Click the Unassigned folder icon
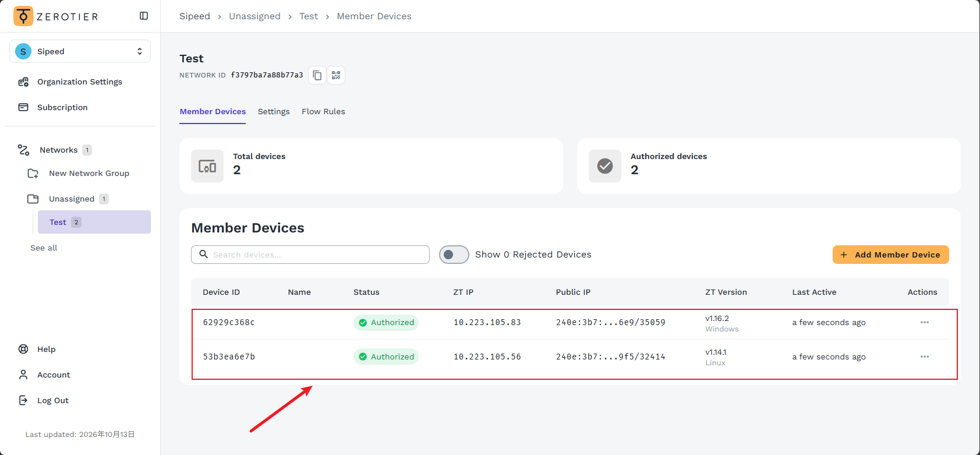980x455 pixels. tap(33, 199)
